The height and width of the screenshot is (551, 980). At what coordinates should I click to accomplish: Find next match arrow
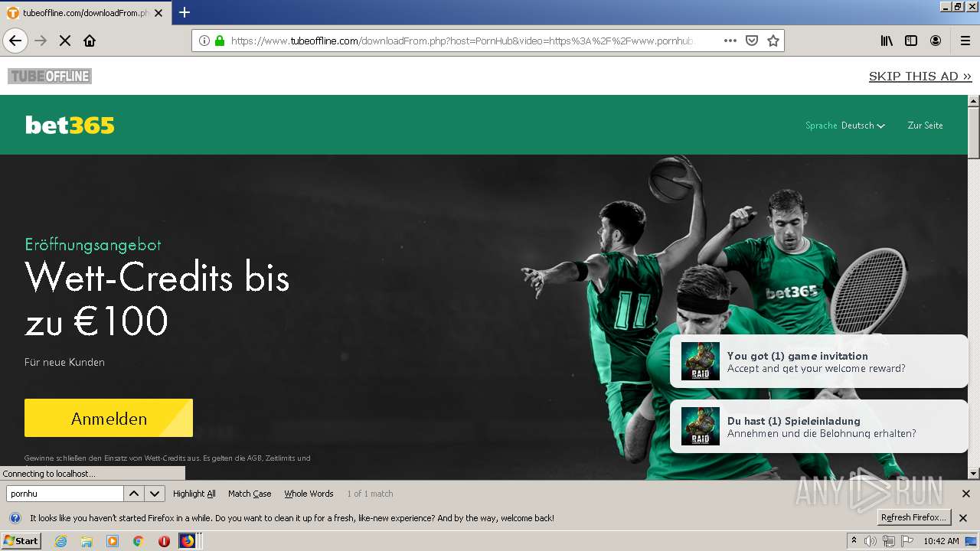click(155, 494)
